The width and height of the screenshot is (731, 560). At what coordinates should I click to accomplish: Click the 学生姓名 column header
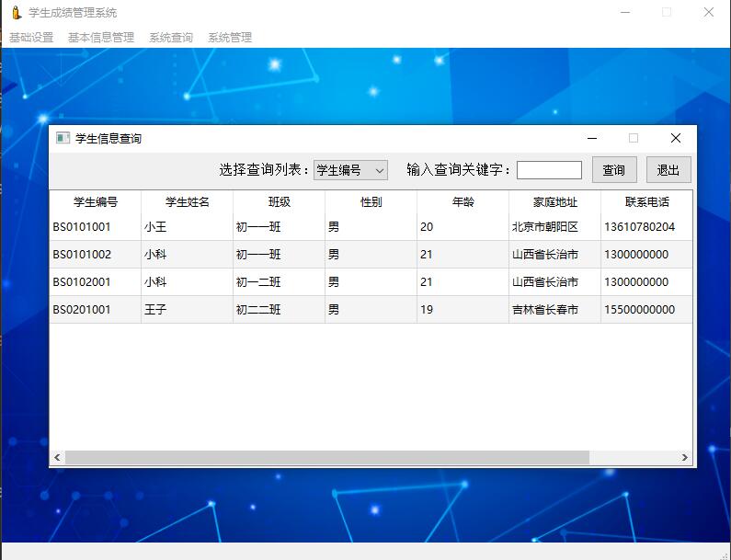point(188,202)
